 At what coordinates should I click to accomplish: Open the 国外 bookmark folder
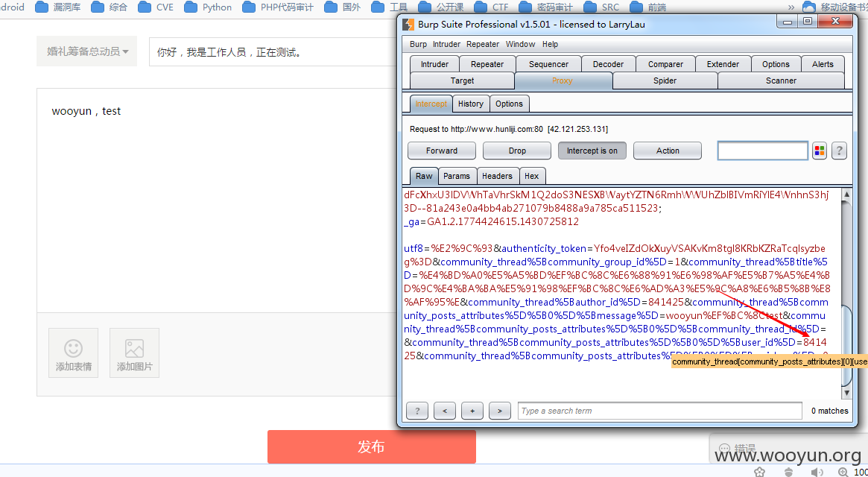coord(343,7)
